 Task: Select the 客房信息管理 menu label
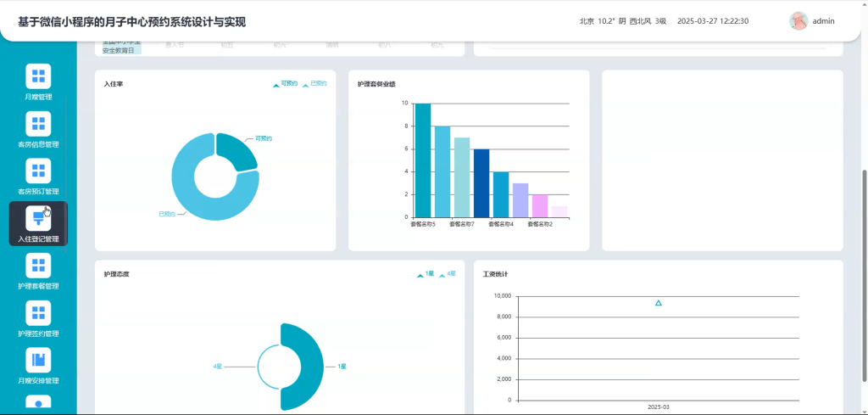pos(38,144)
